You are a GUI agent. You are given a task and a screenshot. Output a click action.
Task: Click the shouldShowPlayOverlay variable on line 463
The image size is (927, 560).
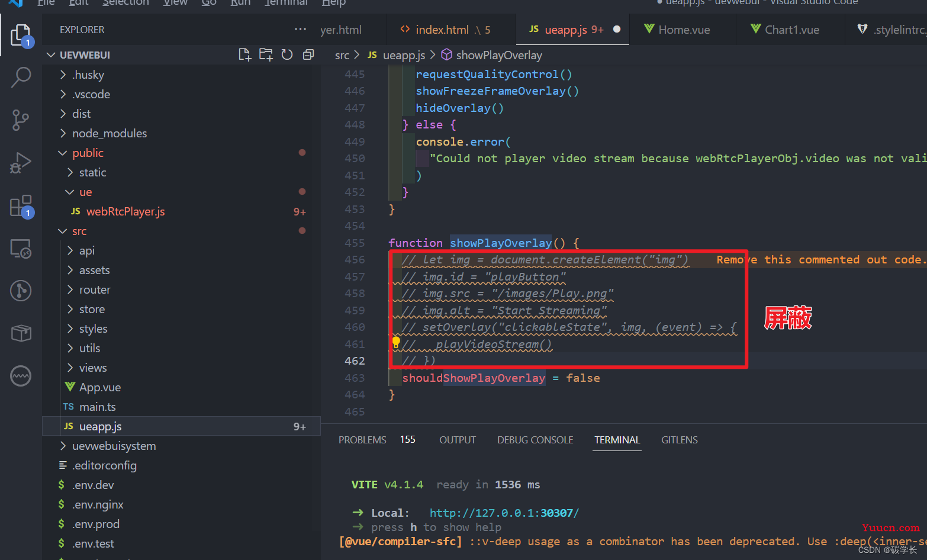point(474,378)
